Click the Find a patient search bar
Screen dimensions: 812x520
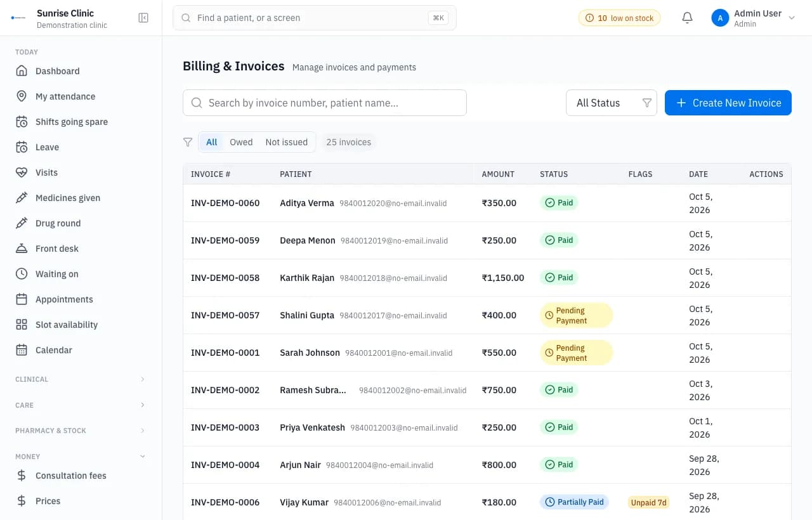click(x=315, y=18)
